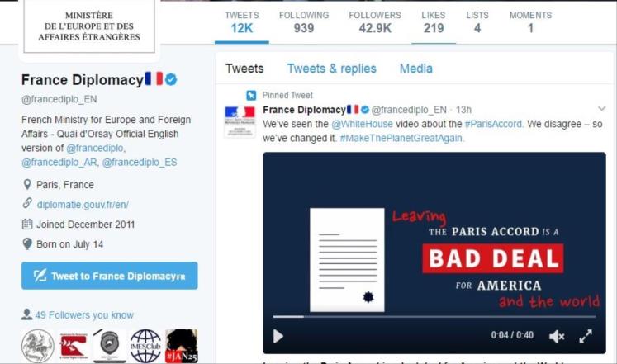Open the IMESClub follower avatar
617x364 pixels.
145,346
